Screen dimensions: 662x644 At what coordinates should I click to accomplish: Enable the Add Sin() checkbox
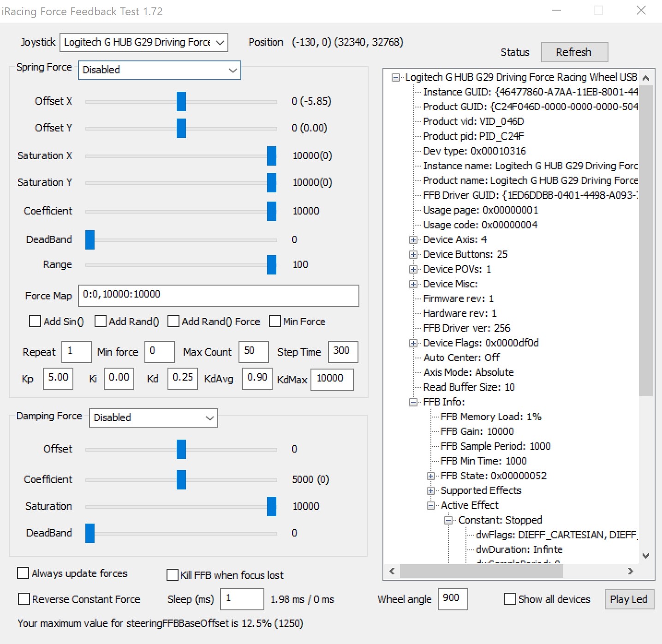point(35,321)
